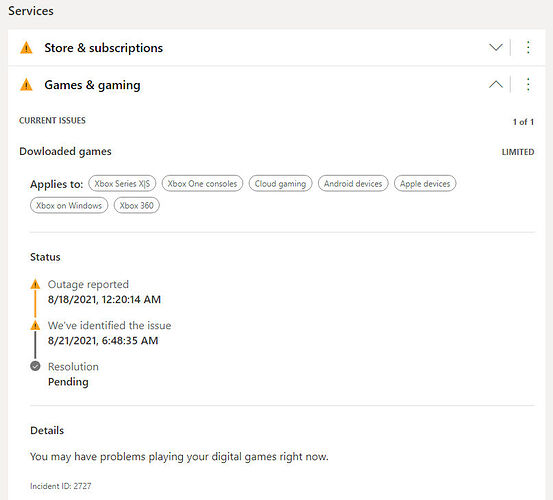Open more options menu for Games & gaming
Screen dimensions: 553x500
(528, 85)
